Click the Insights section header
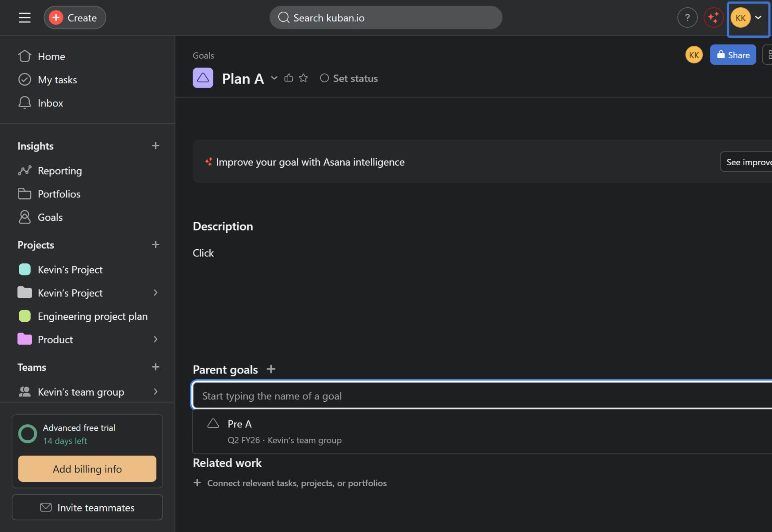 (35, 146)
